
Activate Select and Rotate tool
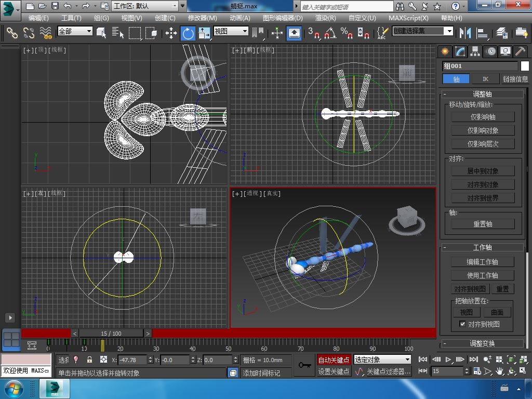tap(188, 33)
